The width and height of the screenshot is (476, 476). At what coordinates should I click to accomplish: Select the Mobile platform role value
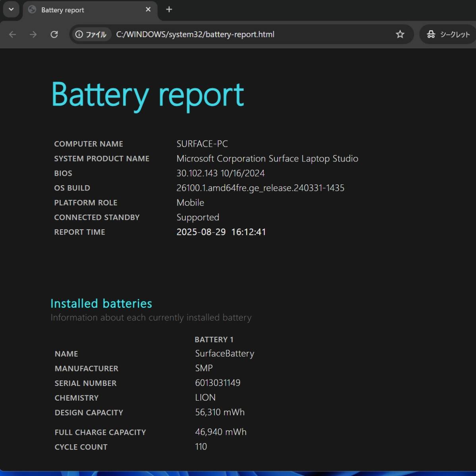(x=190, y=203)
